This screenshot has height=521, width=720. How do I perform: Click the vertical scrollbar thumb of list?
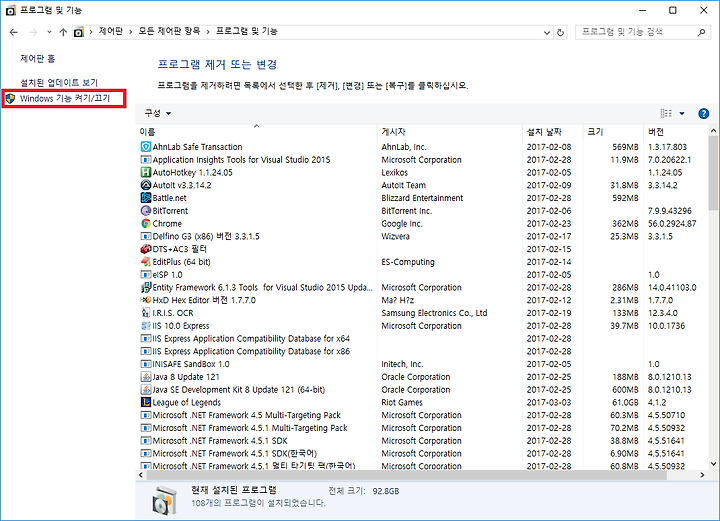[x=713, y=173]
